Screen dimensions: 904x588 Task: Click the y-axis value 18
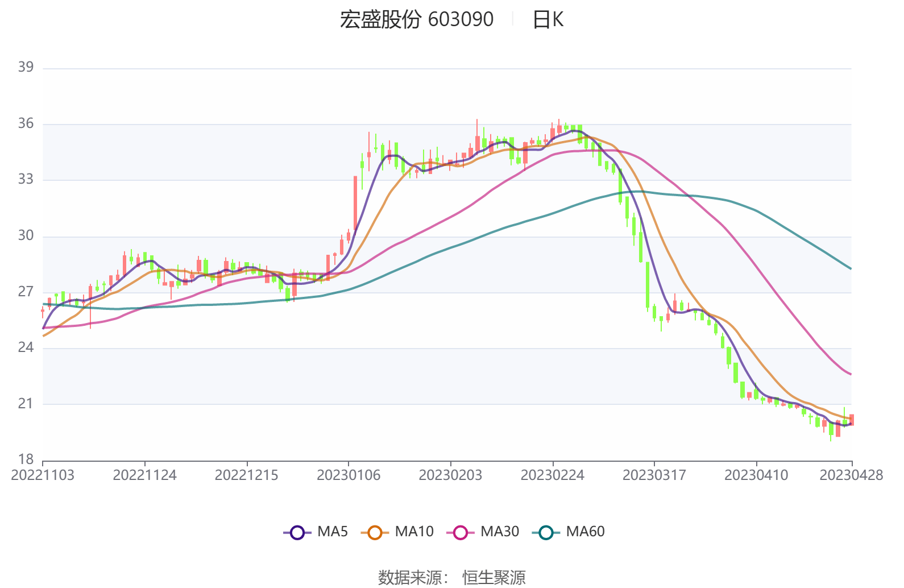click(x=26, y=459)
